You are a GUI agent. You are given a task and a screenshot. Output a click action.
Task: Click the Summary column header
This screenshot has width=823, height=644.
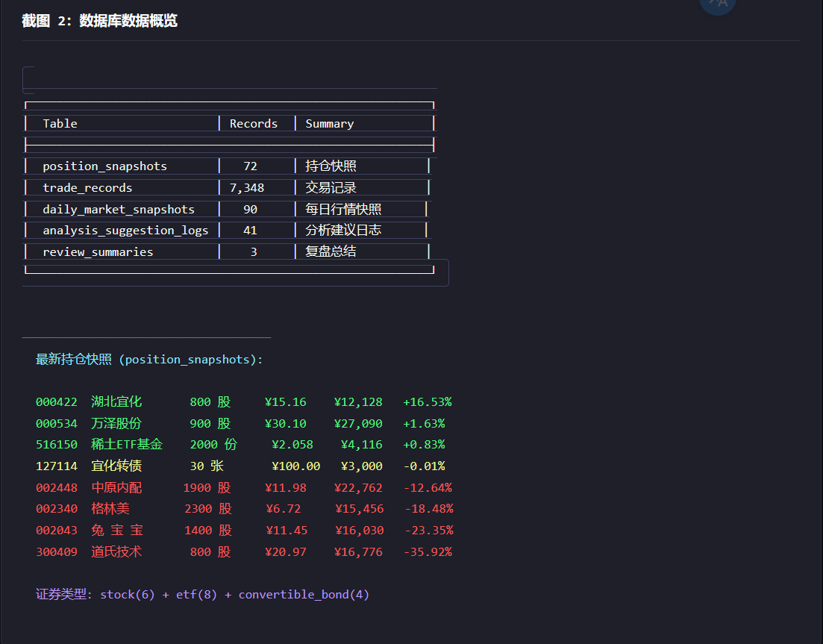point(330,124)
